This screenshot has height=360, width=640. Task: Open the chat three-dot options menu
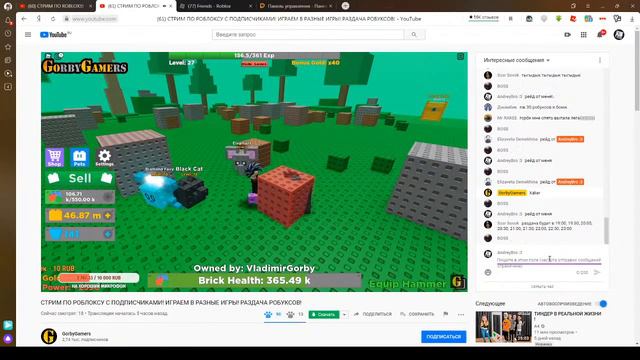(x=600, y=60)
